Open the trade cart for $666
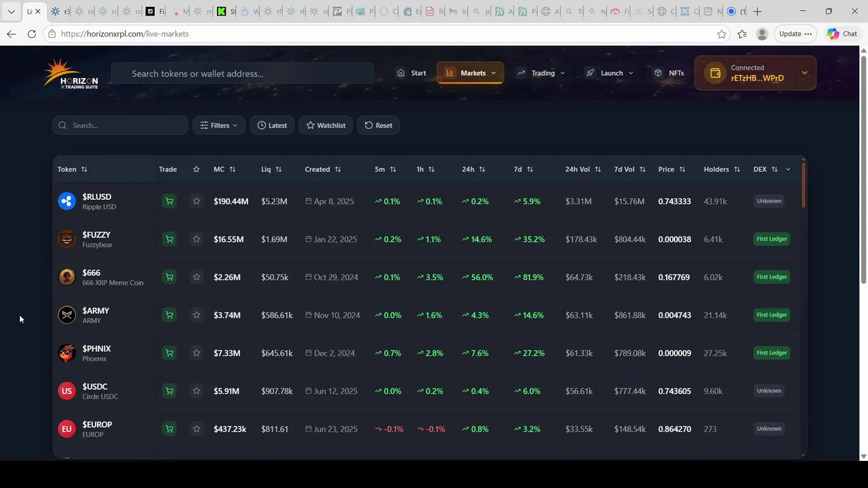This screenshot has height=488, width=868. (169, 277)
